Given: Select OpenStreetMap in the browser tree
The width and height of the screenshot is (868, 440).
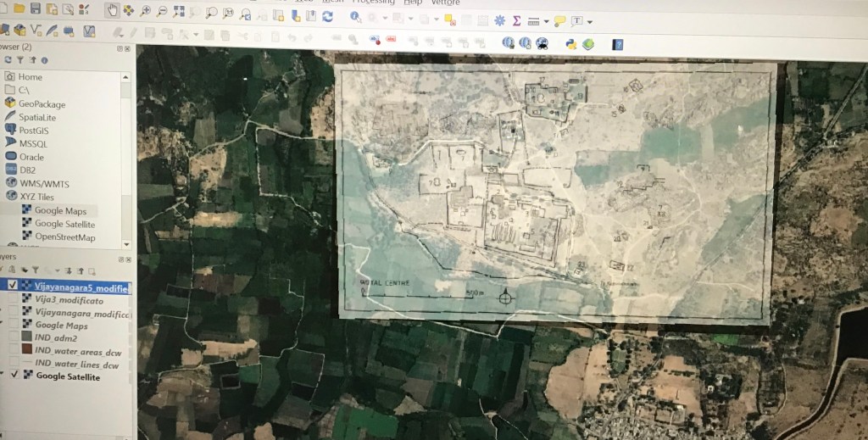Looking at the screenshot, I should point(64,237).
